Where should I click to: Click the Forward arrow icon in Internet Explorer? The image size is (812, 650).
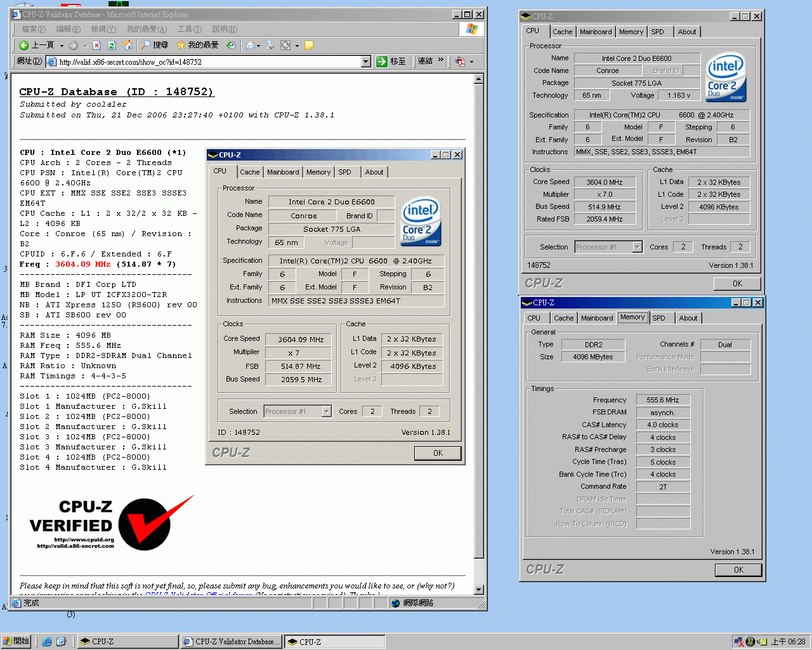(x=73, y=45)
